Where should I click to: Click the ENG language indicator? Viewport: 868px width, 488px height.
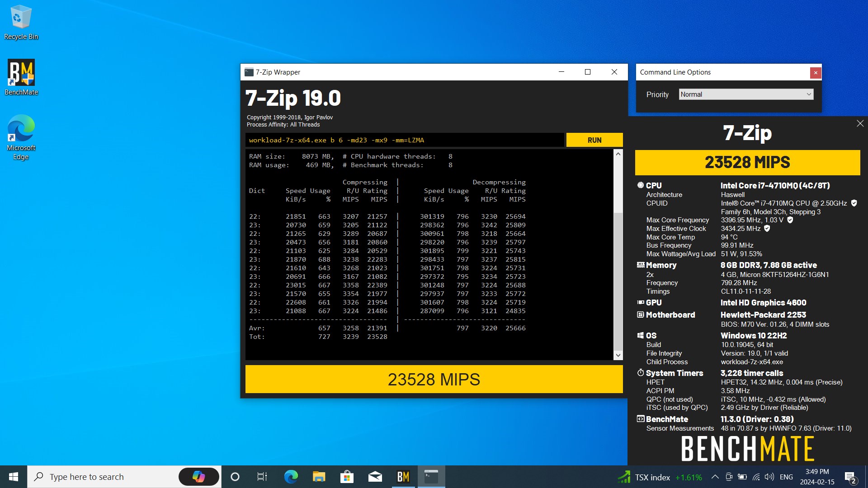[786, 477]
